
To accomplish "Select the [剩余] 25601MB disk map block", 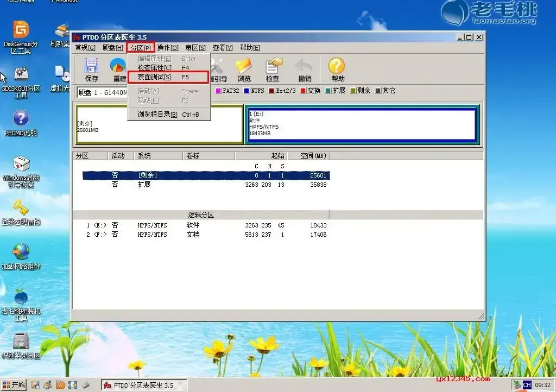I will pos(160,124).
